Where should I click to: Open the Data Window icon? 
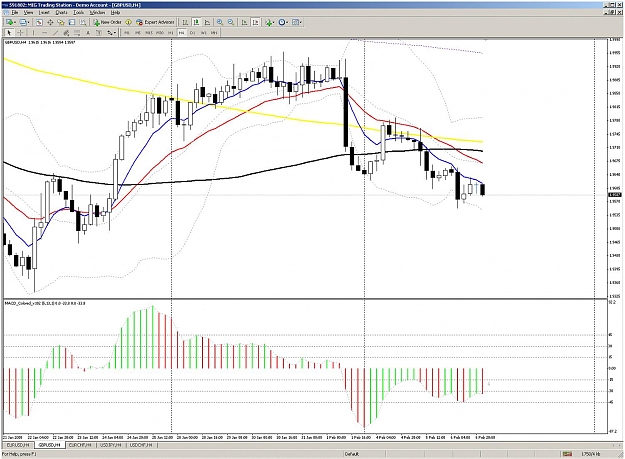point(50,22)
